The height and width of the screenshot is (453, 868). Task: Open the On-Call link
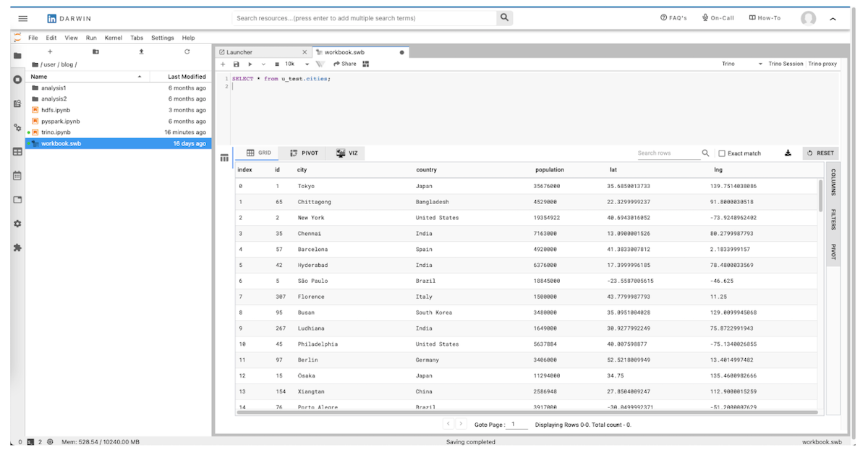(718, 18)
